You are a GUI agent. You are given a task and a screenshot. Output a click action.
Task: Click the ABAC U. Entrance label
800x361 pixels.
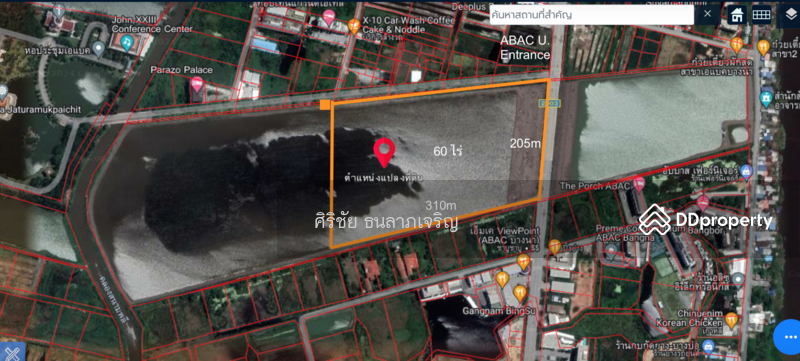click(525, 47)
